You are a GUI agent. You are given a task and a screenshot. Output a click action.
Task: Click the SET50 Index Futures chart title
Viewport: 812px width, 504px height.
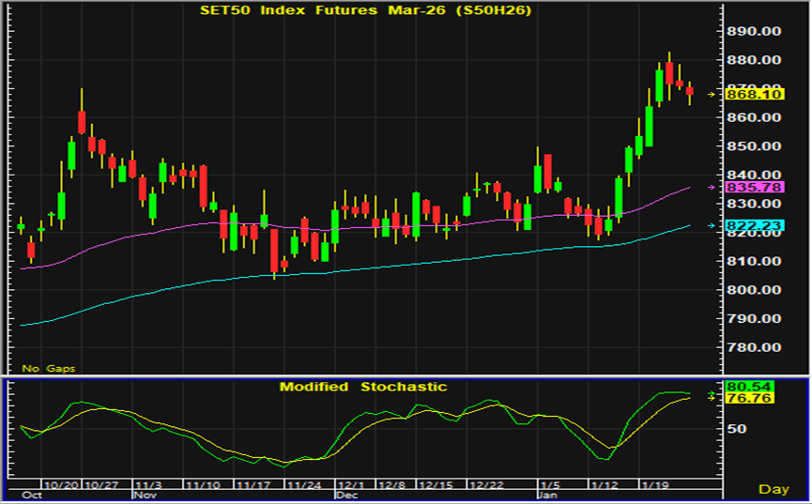point(362,11)
